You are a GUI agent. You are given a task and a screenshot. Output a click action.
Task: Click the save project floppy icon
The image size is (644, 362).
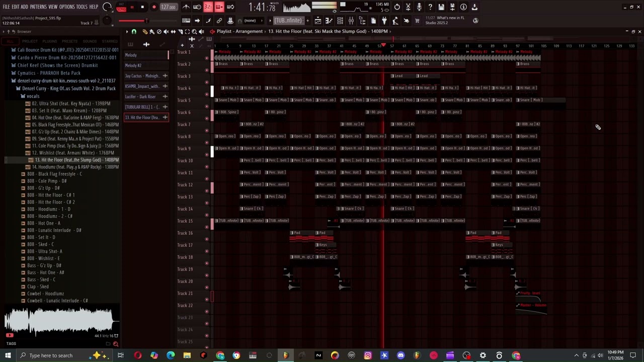[x=441, y=7]
